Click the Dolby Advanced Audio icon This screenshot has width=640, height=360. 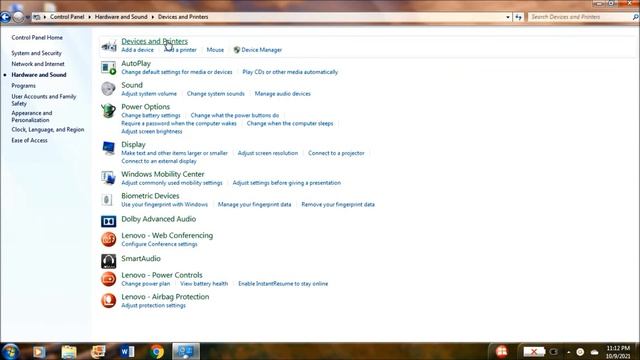(109, 221)
